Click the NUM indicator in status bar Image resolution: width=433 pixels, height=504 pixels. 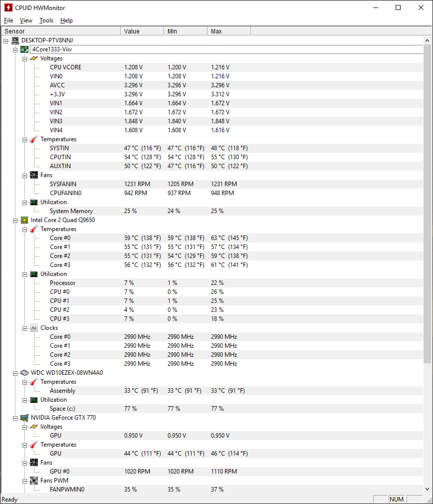click(x=397, y=499)
